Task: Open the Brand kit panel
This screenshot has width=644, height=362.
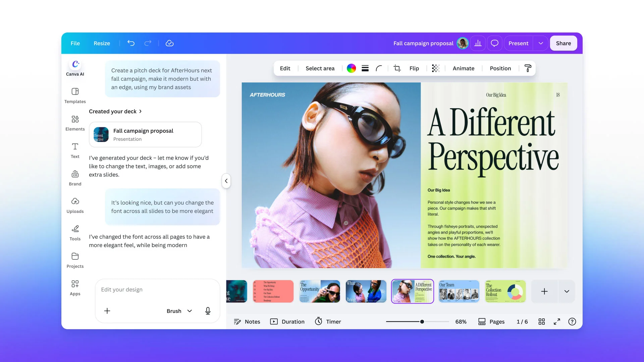Action: point(75,178)
